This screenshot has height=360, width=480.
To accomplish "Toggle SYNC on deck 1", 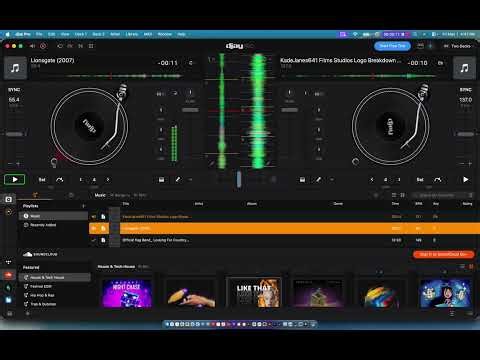I will 14,90.
